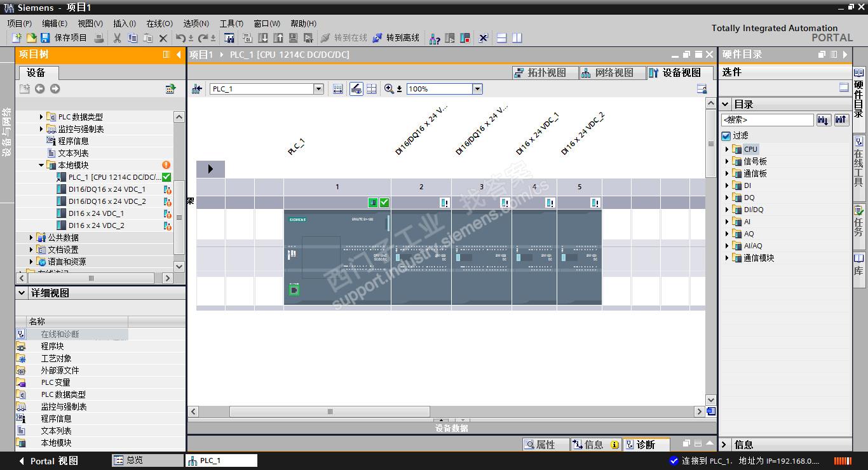The image size is (868, 470).
Task: Expand the 信息 section below the catalog
Action: click(725, 445)
